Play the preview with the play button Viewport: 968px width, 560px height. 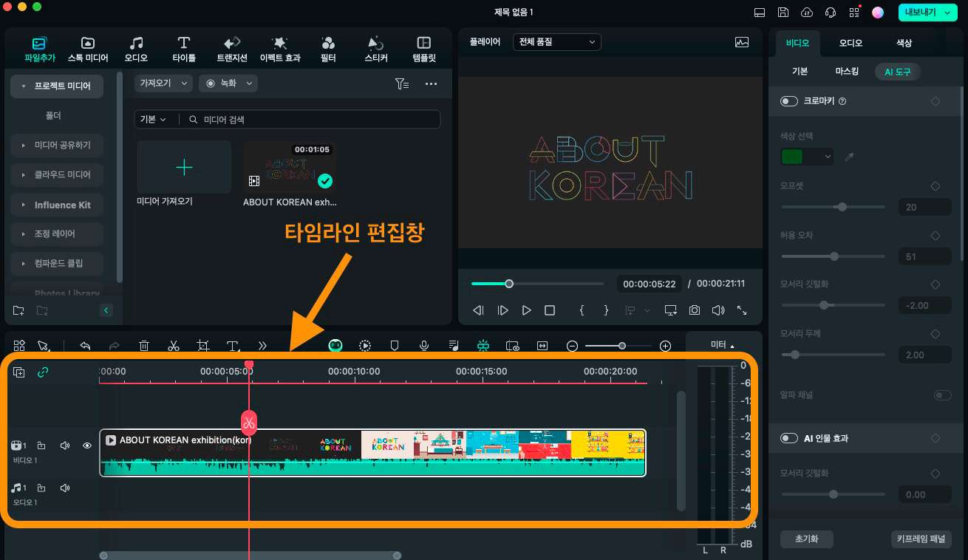[526, 310]
